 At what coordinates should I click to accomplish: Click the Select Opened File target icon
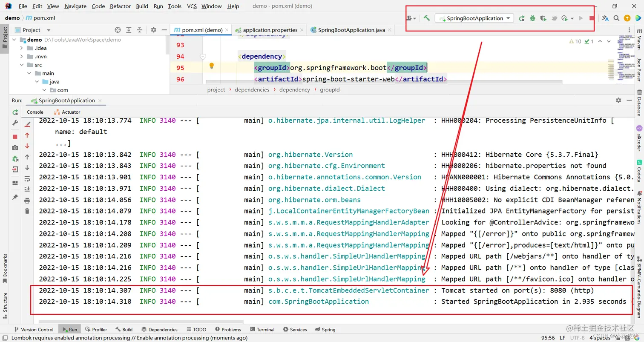tap(118, 30)
